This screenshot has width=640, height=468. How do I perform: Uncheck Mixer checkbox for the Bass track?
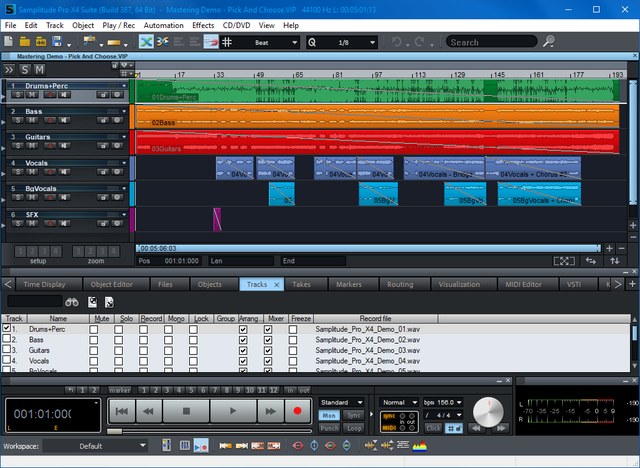tap(268, 340)
